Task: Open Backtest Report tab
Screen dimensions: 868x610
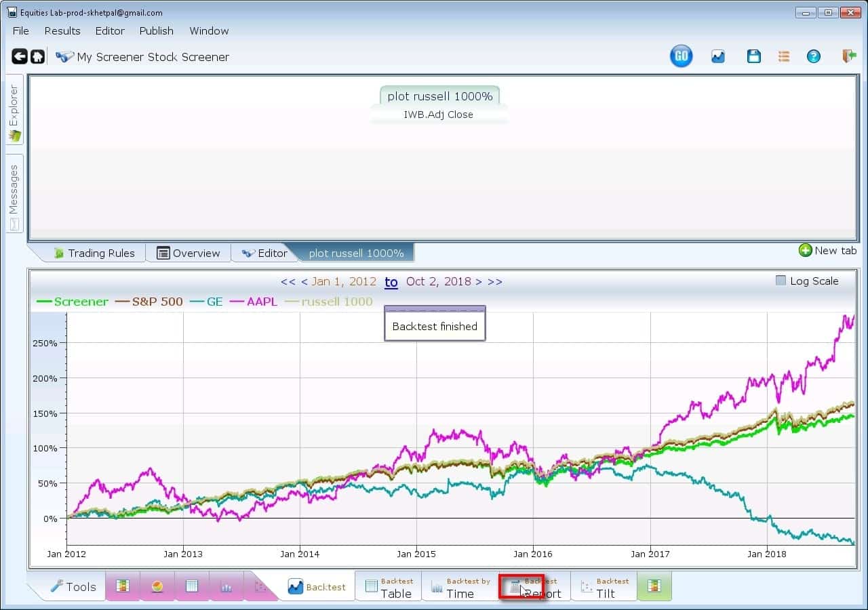Action: pos(535,587)
